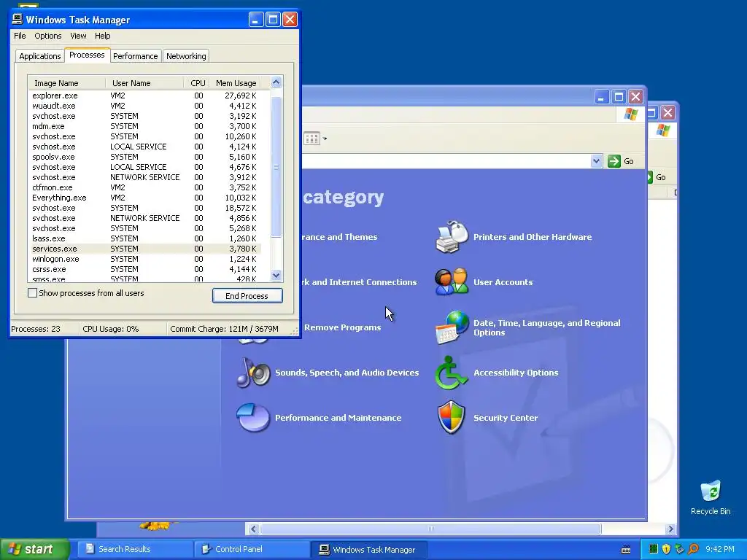Click the Windows flag logo in Control Panel
This screenshot has height=560, width=747.
(631, 114)
